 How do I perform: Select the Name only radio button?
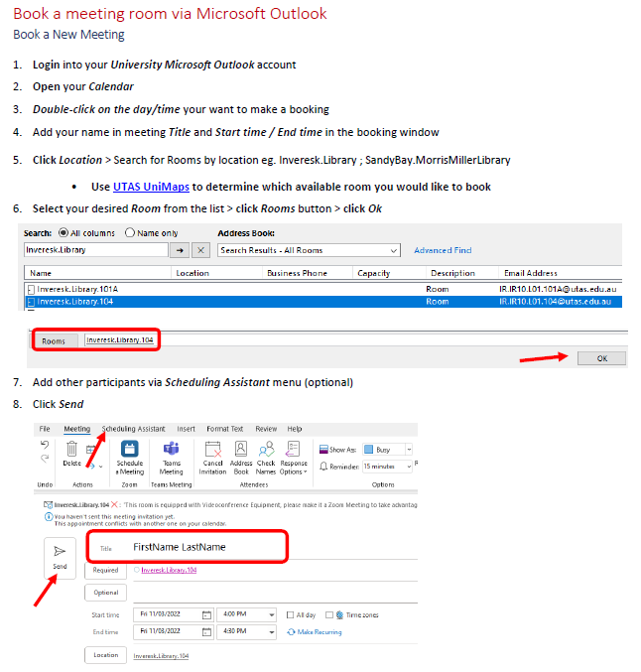[x=130, y=232]
